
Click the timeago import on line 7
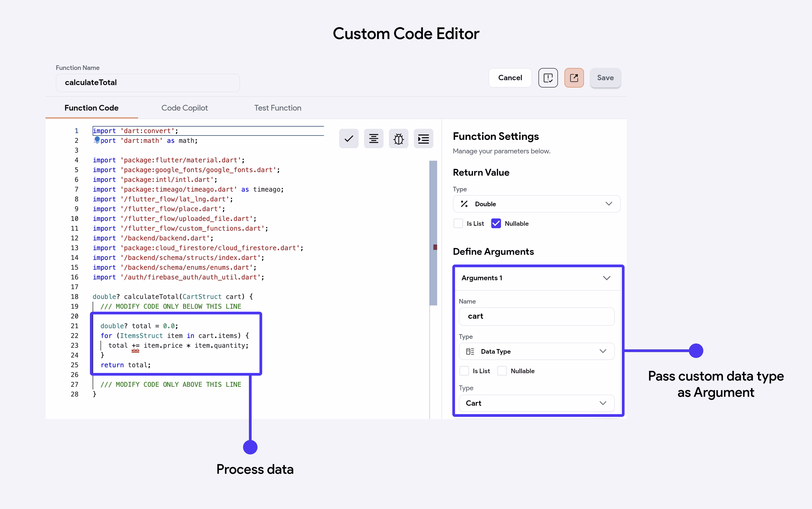pyautogui.click(x=188, y=189)
